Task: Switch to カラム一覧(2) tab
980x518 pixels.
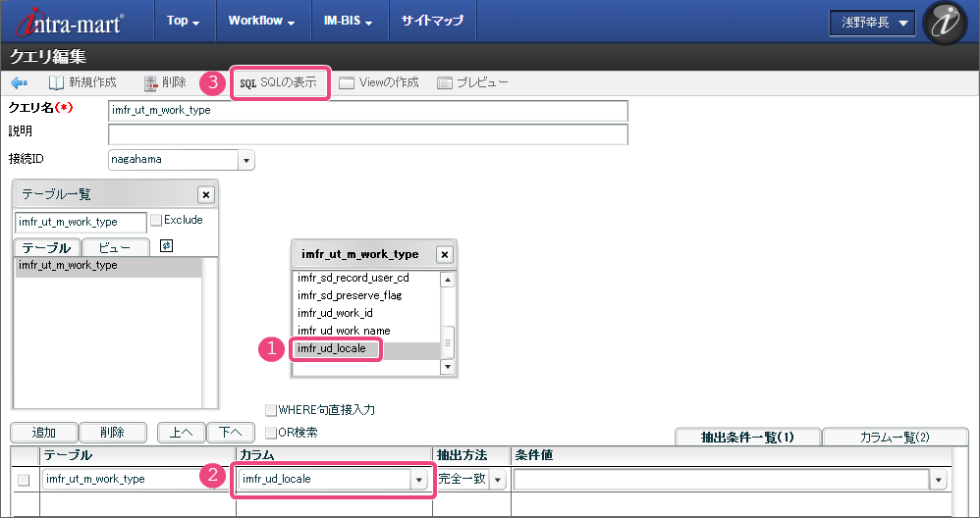Action: point(895,437)
